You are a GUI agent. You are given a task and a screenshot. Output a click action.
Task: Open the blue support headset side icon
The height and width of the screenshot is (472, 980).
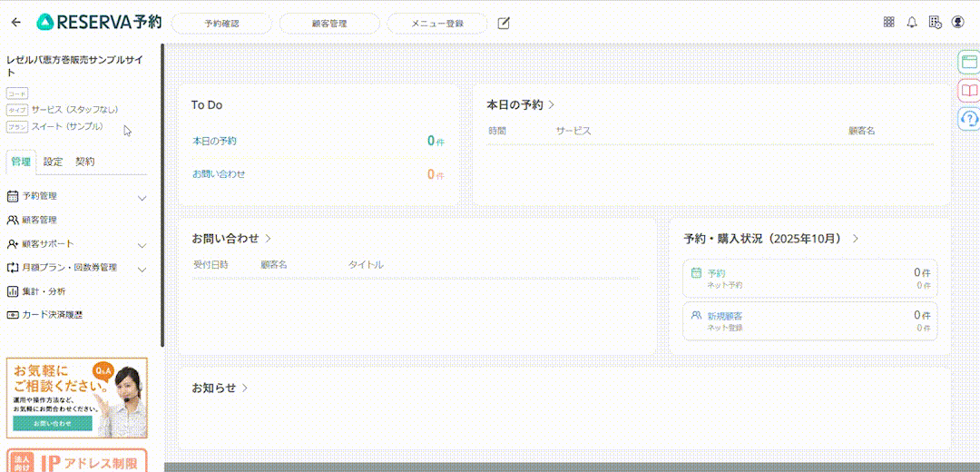[969, 119]
